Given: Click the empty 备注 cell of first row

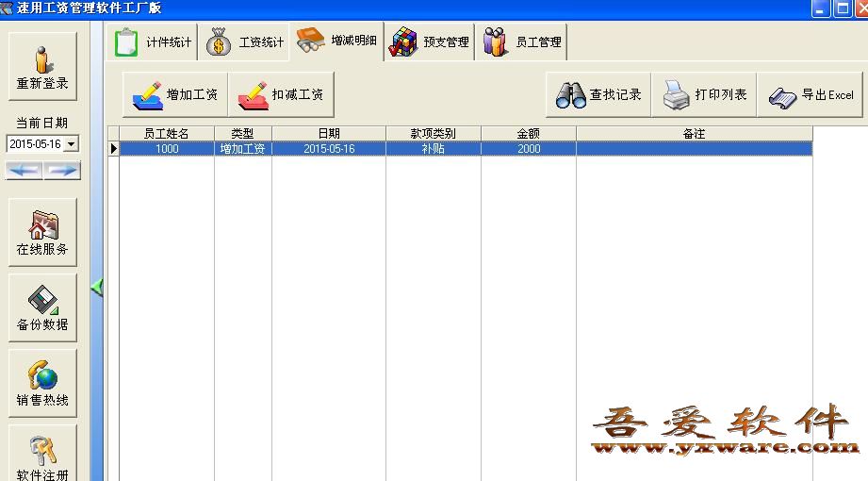Looking at the screenshot, I should pos(695,148).
